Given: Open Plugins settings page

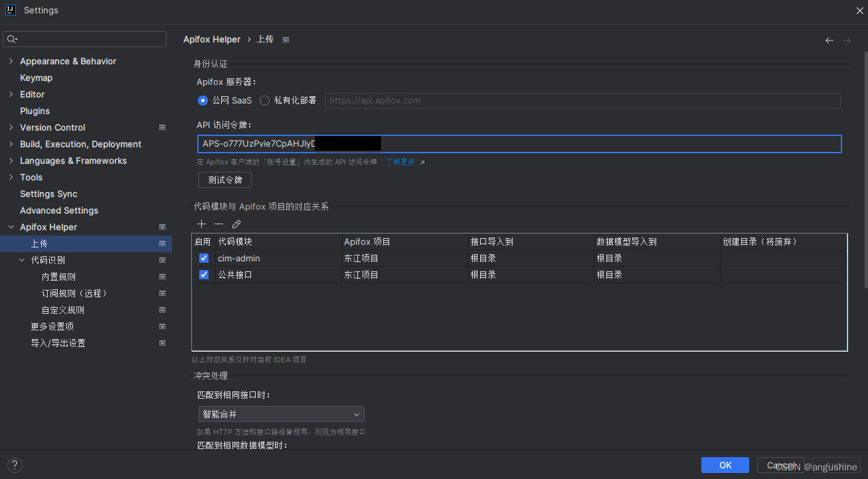Looking at the screenshot, I should pos(35,111).
